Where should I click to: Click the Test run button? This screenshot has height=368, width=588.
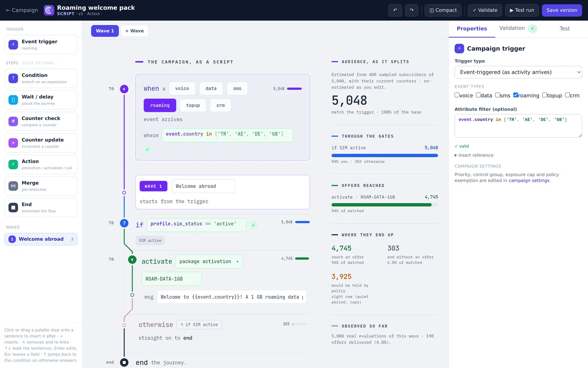[x=522, y=10]
